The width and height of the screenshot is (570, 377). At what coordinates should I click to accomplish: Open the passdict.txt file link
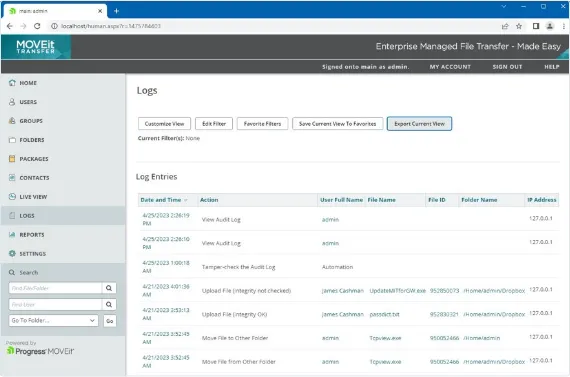tap(384, 314)
